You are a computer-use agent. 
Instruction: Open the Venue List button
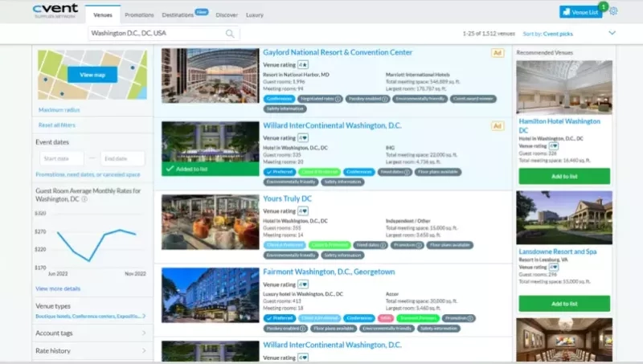pyautogui.click(x=580, y=12)
